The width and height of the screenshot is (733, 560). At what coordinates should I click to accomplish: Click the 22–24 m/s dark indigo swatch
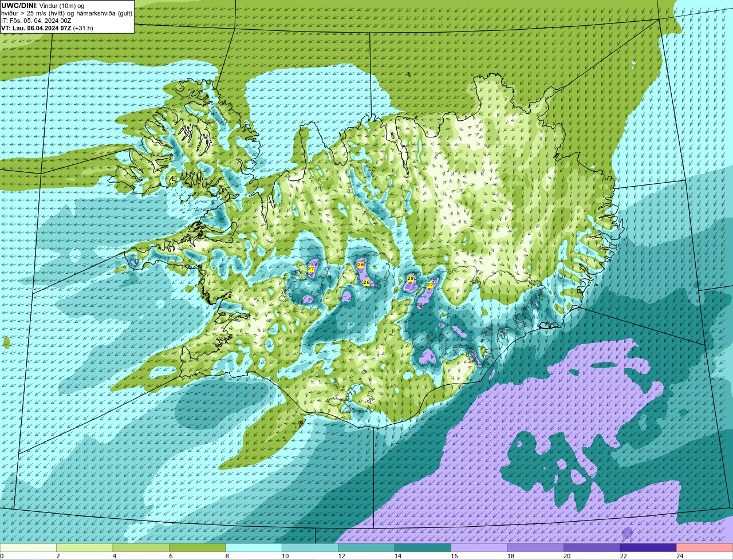pyautogui.click(x=648, y=547)
